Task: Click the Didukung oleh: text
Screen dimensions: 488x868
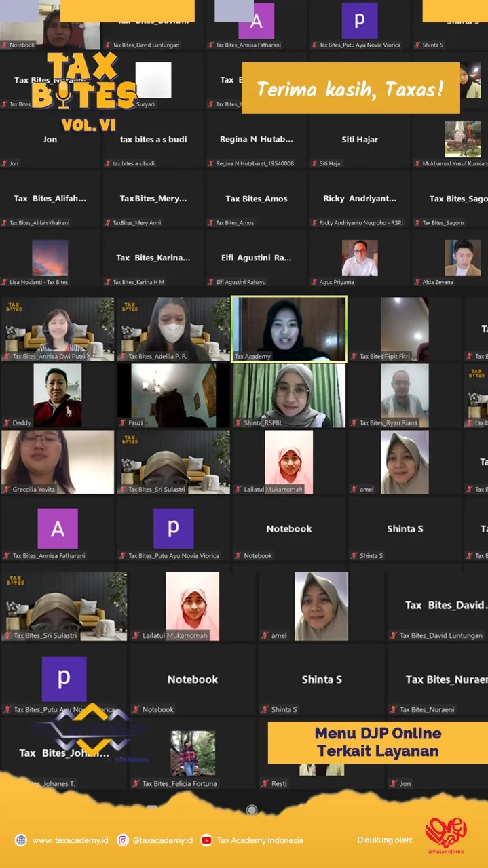Action: click(x=385, y=840)
